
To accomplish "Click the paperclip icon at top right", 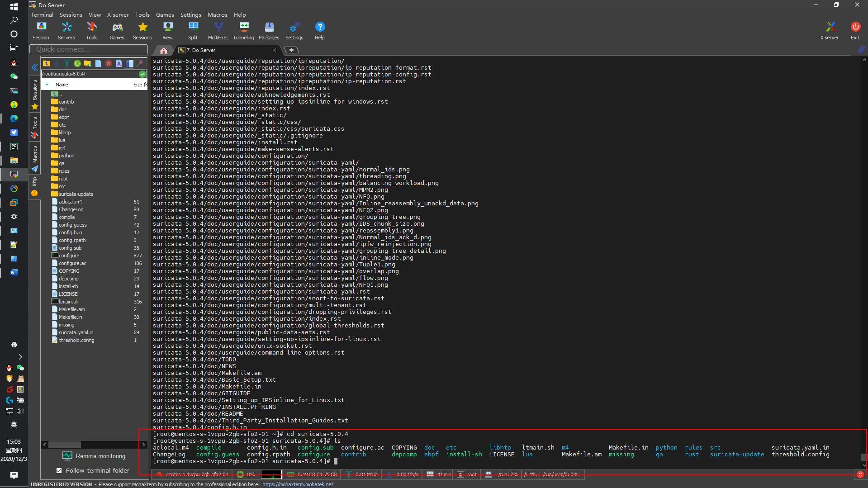I will point(861,49).
